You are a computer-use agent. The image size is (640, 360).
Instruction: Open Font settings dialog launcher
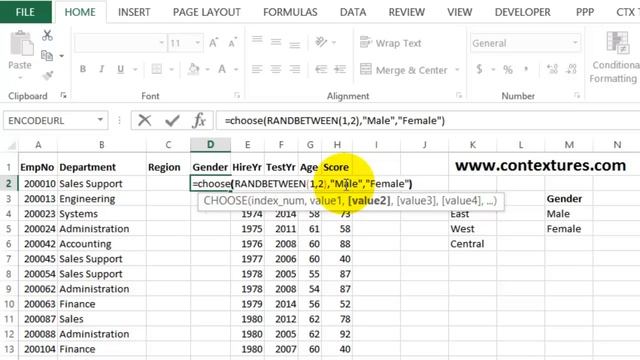tap(237, 95)
